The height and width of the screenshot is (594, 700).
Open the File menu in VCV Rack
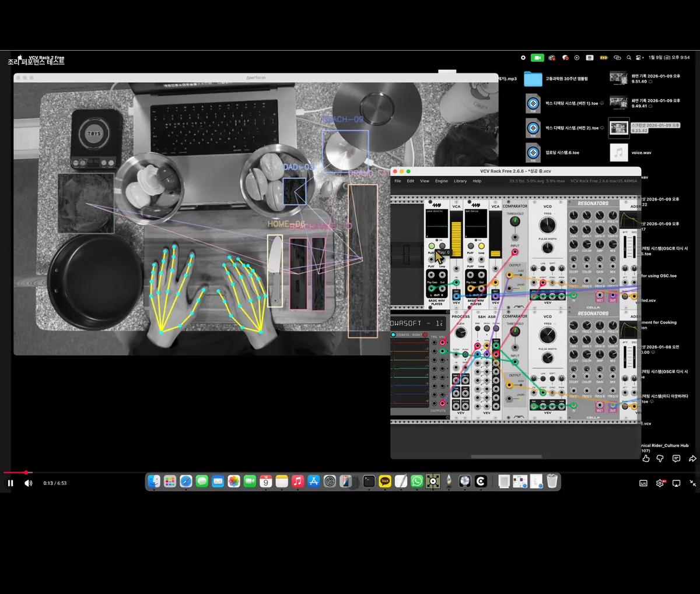pyautogui.click(x=398, y=181)
